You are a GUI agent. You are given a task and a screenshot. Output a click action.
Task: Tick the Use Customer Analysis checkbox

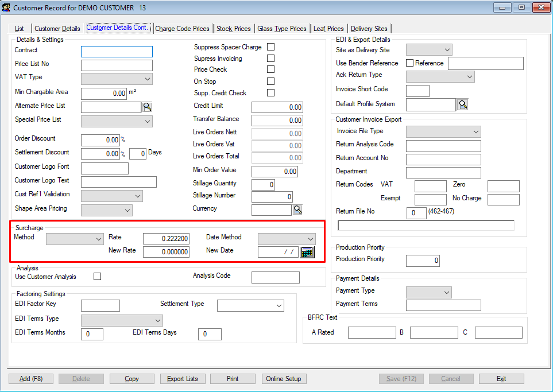[98, 277]
